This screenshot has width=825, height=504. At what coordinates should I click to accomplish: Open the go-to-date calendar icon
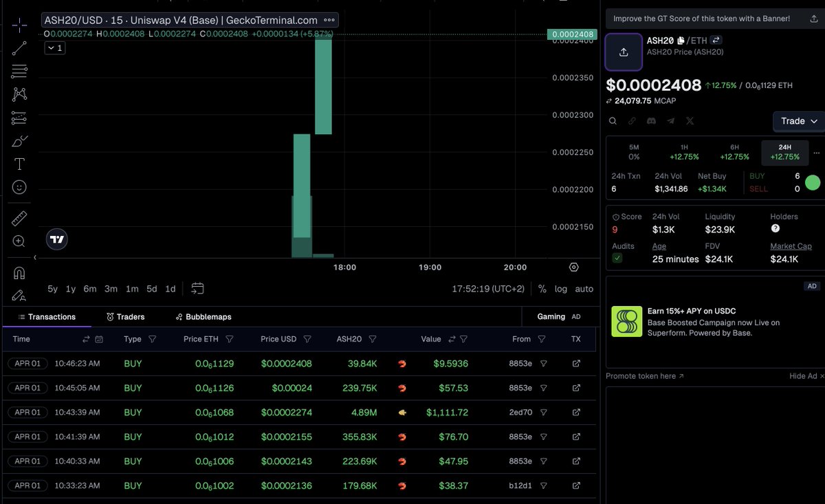tap(198, 288)
